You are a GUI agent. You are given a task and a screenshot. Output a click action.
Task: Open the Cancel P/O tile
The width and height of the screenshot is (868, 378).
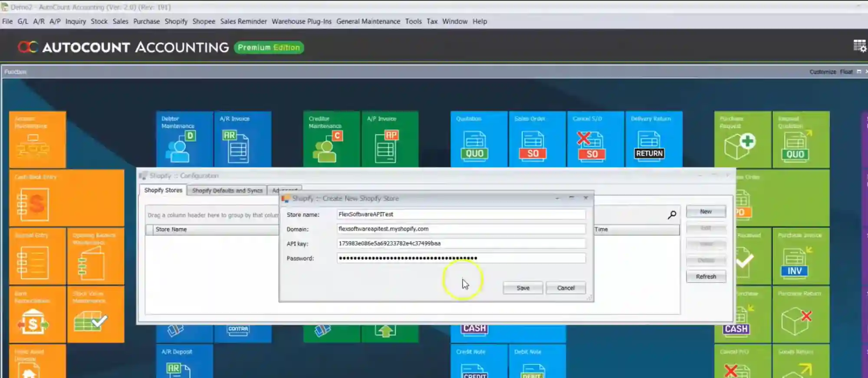coord(743,361)
